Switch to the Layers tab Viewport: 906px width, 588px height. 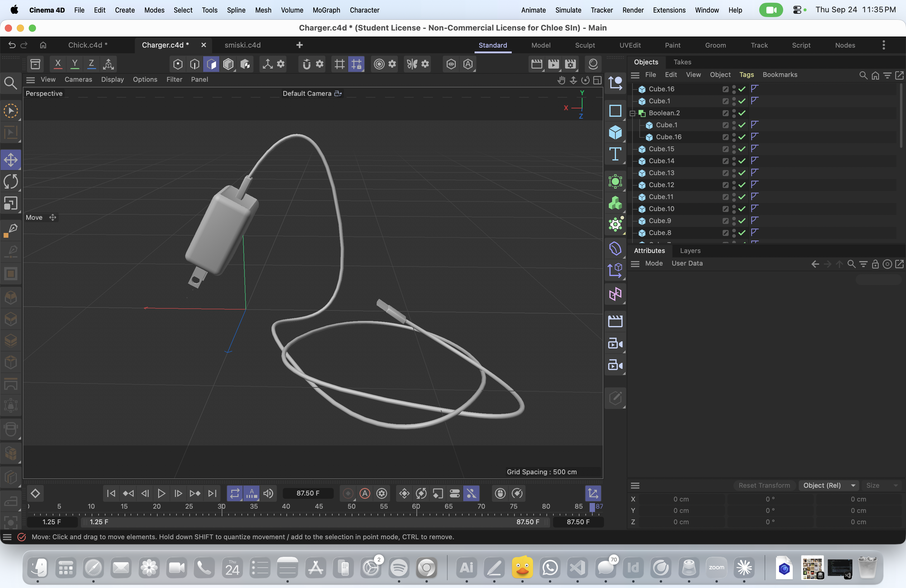tap(690, 251)
